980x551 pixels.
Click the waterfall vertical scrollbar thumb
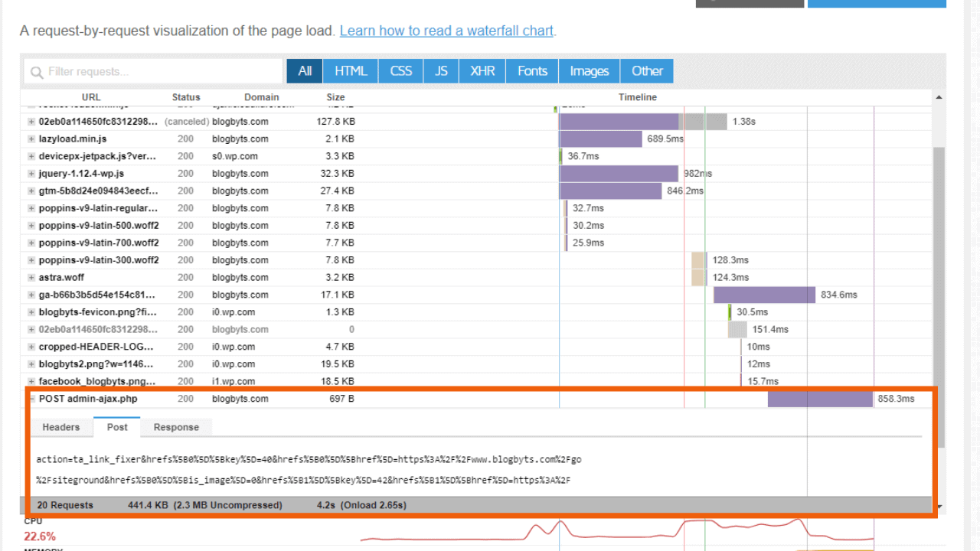(939, 298)
